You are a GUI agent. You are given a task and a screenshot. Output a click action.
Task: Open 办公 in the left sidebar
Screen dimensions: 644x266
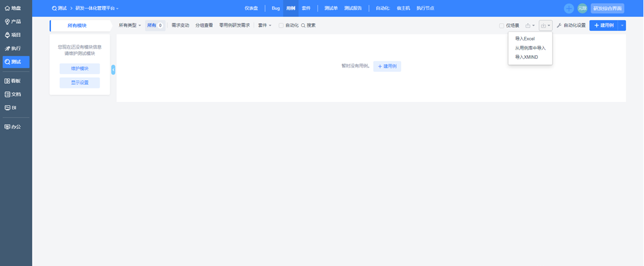[x=15, y=126]
